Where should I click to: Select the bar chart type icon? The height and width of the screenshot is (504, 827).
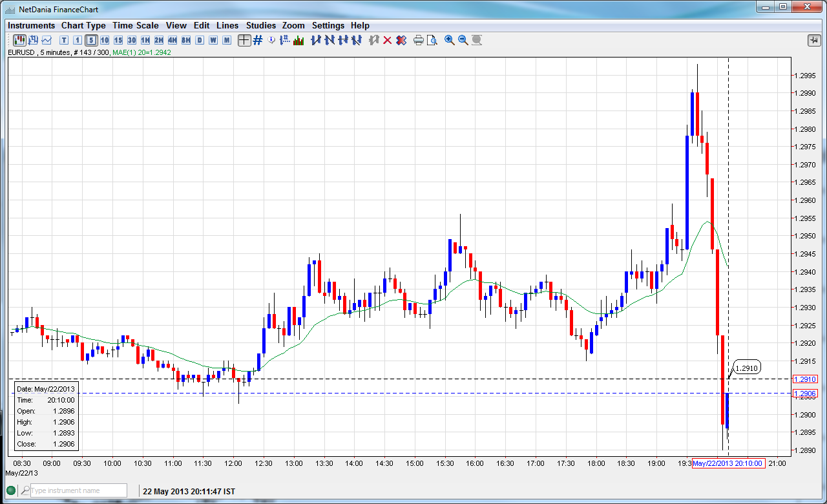point(33,40)
